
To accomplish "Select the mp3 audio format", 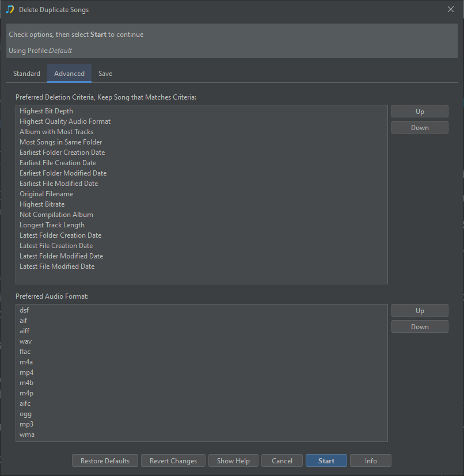I will [x=201, y=424].
